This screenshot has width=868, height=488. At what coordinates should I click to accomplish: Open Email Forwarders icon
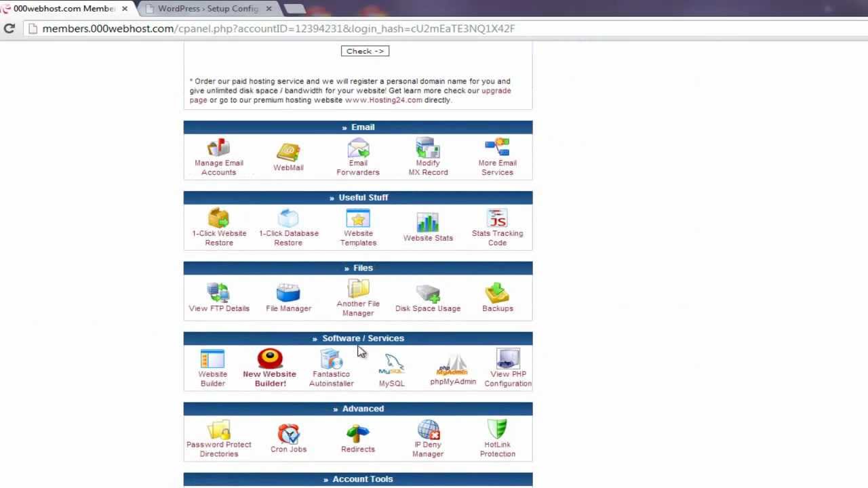(x=358, y=147)
